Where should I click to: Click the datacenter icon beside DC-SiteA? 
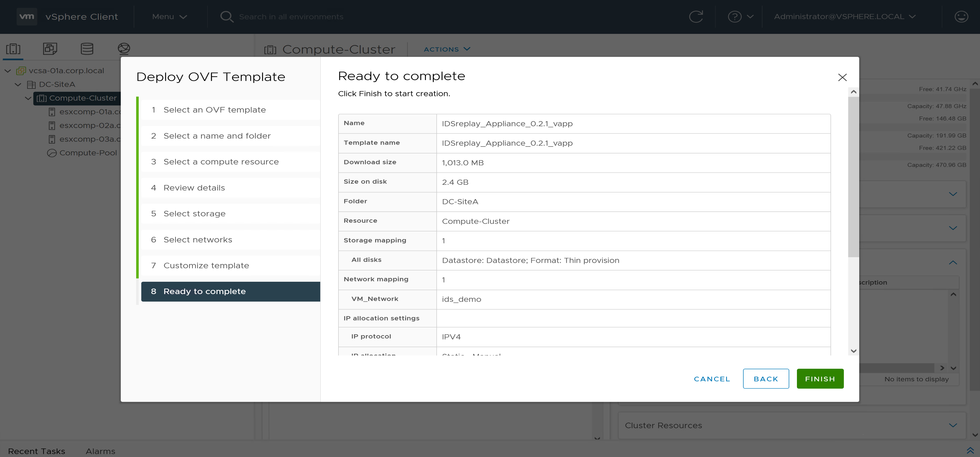32,84
